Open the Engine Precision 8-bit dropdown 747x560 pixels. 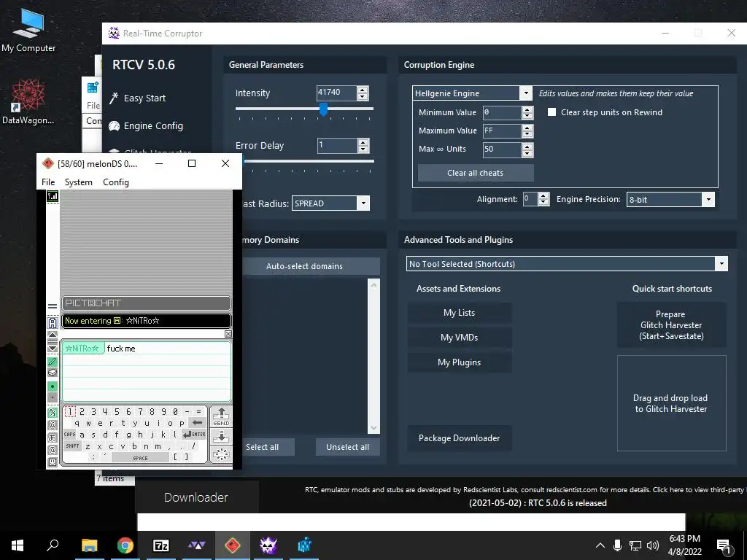(708, 200)
